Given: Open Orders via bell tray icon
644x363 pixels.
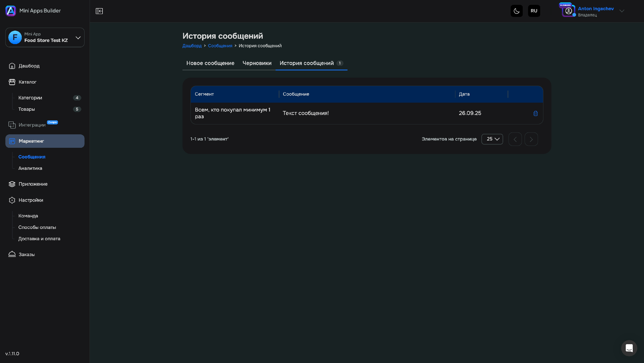Looking at the screenshot, I should 12,254.
